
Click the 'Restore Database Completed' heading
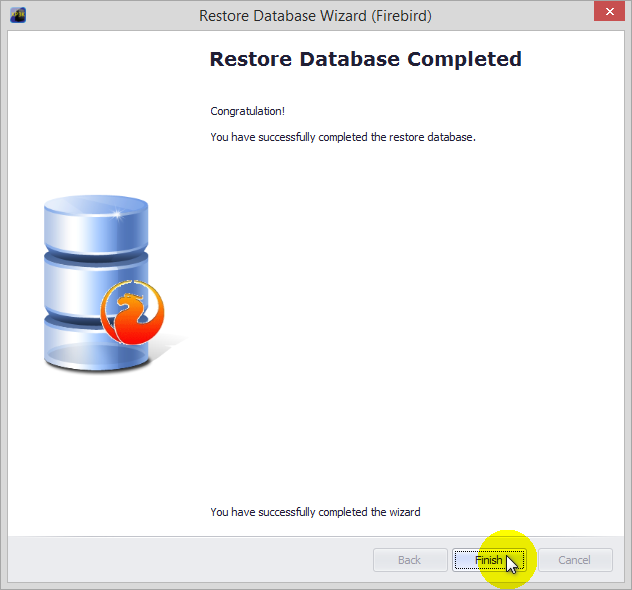pos(365,59)
